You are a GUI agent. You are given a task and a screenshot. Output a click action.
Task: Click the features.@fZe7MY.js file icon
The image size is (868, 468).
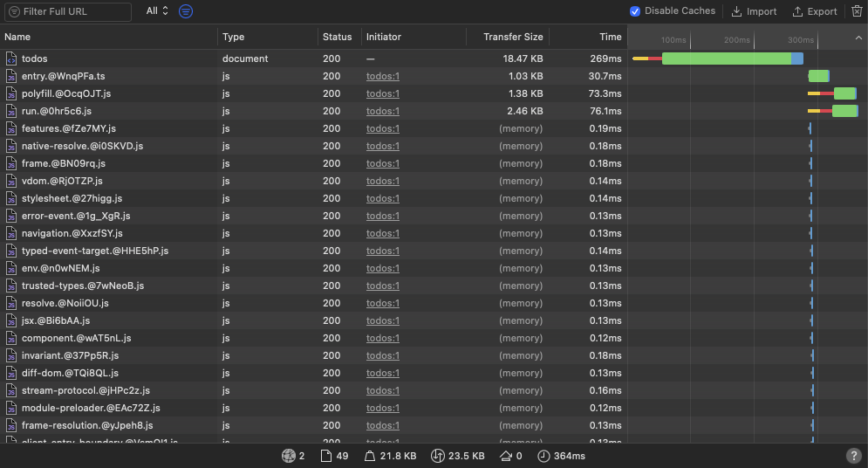click(11, 128)
